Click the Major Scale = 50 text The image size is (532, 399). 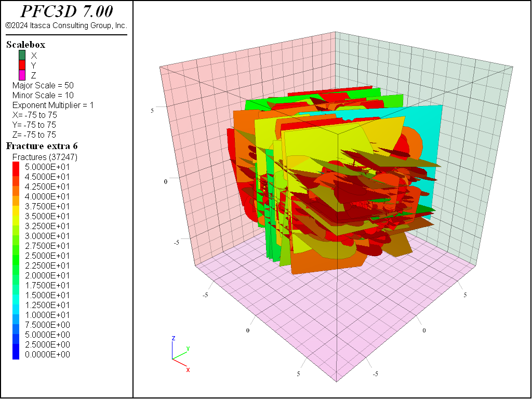45,85
